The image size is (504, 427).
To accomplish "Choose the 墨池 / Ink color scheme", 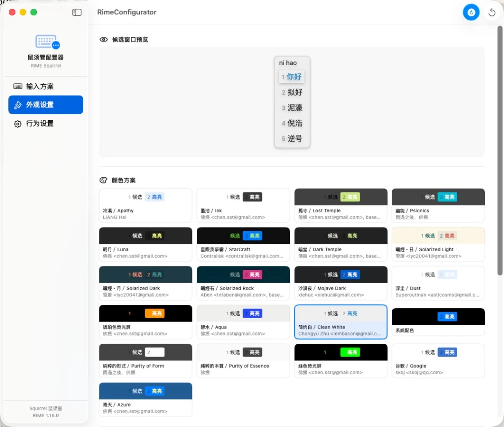I will pyautogui.click(x=243, y=205).
